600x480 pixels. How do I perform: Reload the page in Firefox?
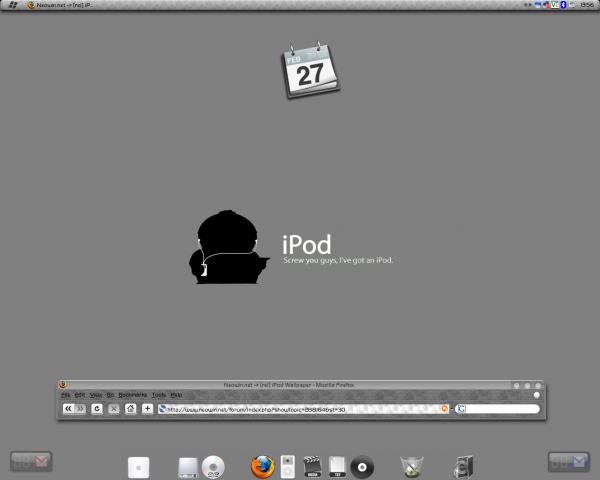pyautogui.click(x=97, y=409)
